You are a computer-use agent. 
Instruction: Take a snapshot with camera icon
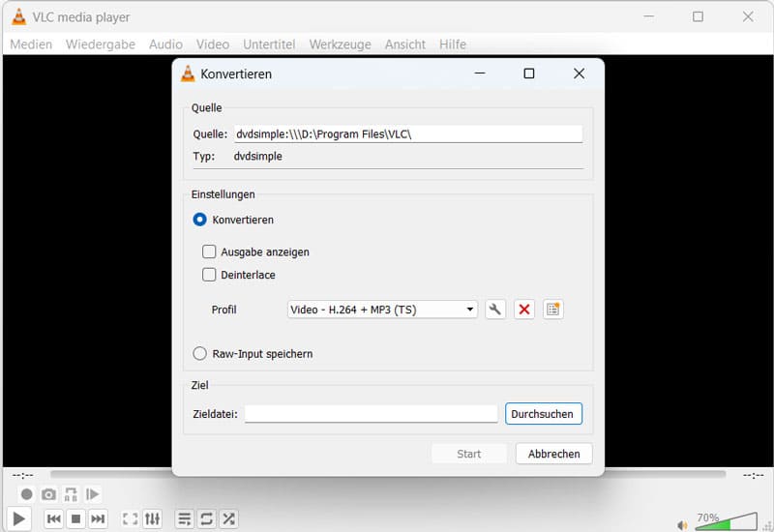pos(48,494)
